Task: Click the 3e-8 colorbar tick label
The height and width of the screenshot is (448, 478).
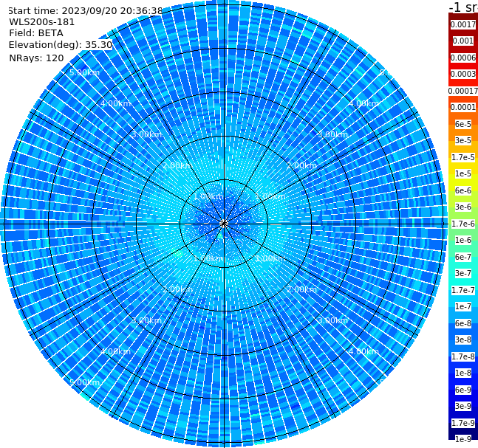Action: point(463,340)
